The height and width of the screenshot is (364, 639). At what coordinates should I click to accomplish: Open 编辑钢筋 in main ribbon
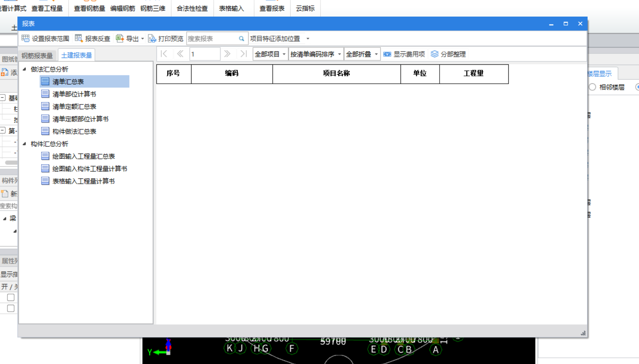point(123,8)
